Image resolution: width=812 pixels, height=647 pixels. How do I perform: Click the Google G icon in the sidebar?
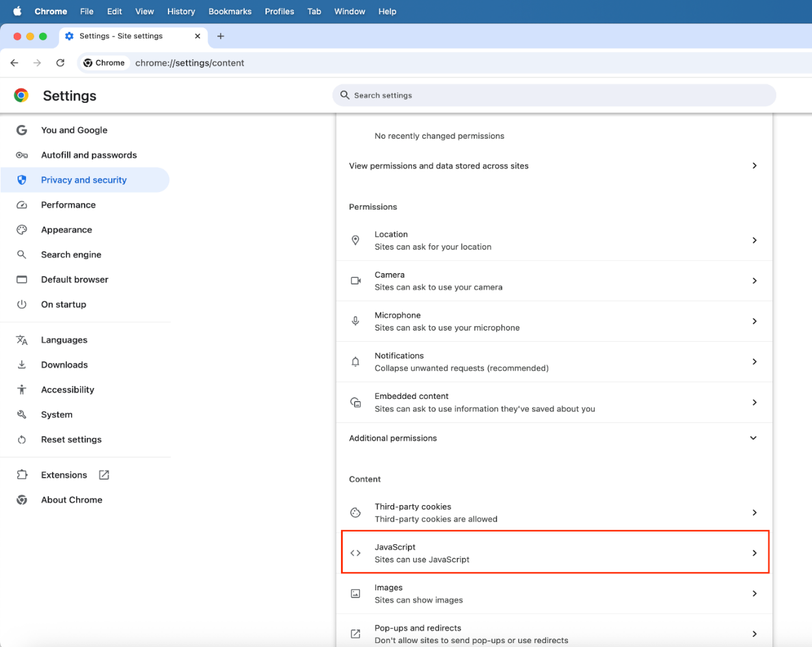tap(21, 130)
